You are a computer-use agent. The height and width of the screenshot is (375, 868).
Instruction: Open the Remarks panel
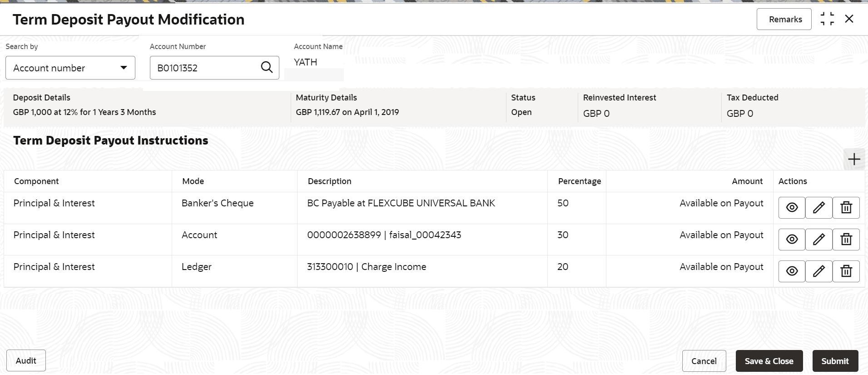pos(784,19)
